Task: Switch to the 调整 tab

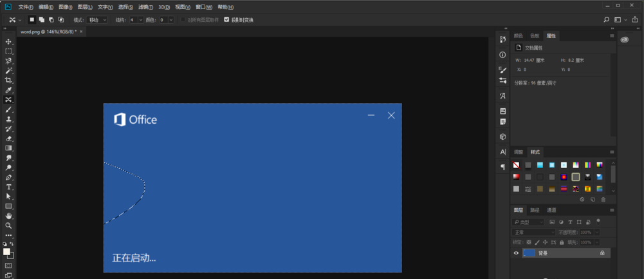Action: click(x=519, y=152)
